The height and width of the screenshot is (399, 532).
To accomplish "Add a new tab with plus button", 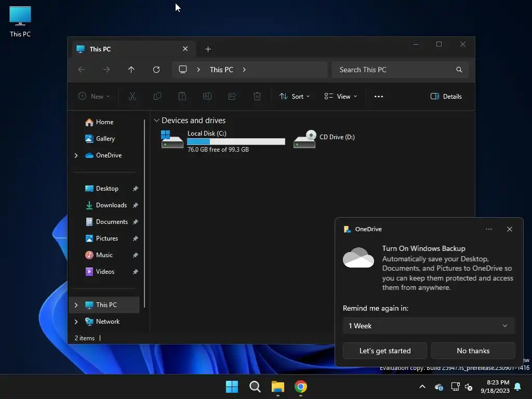I will click(x=208, y=49).
